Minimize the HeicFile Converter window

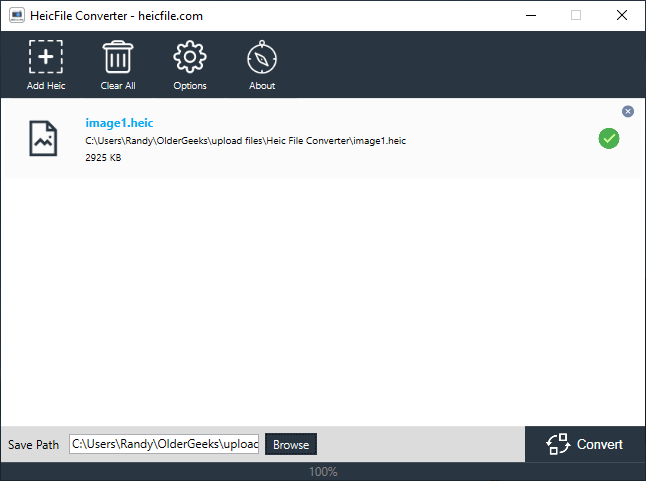(531, 16)
